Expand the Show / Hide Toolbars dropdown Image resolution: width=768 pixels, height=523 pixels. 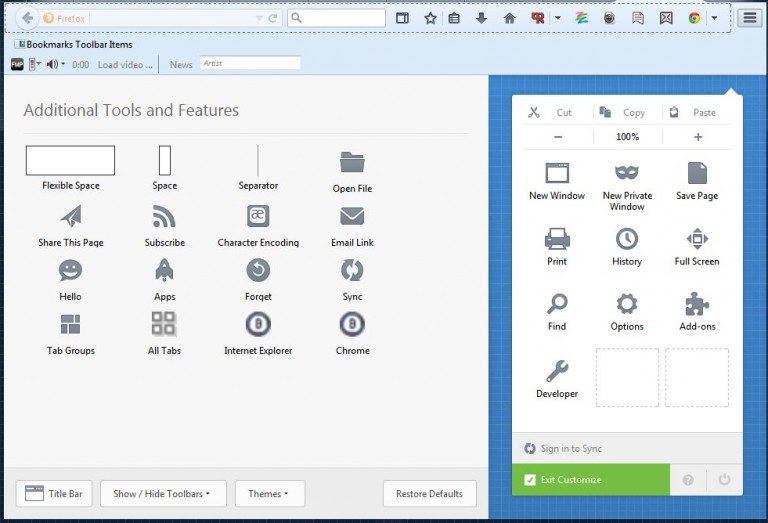(x=164, y=494)
